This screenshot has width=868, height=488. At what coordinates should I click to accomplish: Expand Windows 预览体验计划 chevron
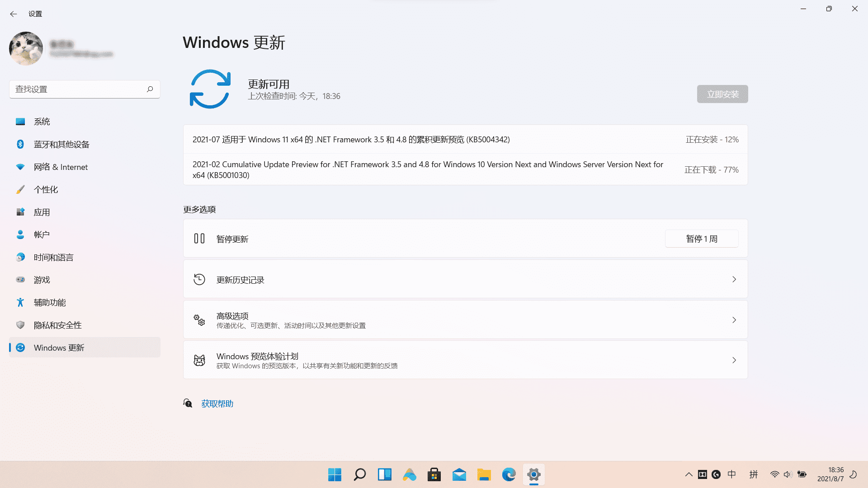pyautogui.click(x=734, y=360)
